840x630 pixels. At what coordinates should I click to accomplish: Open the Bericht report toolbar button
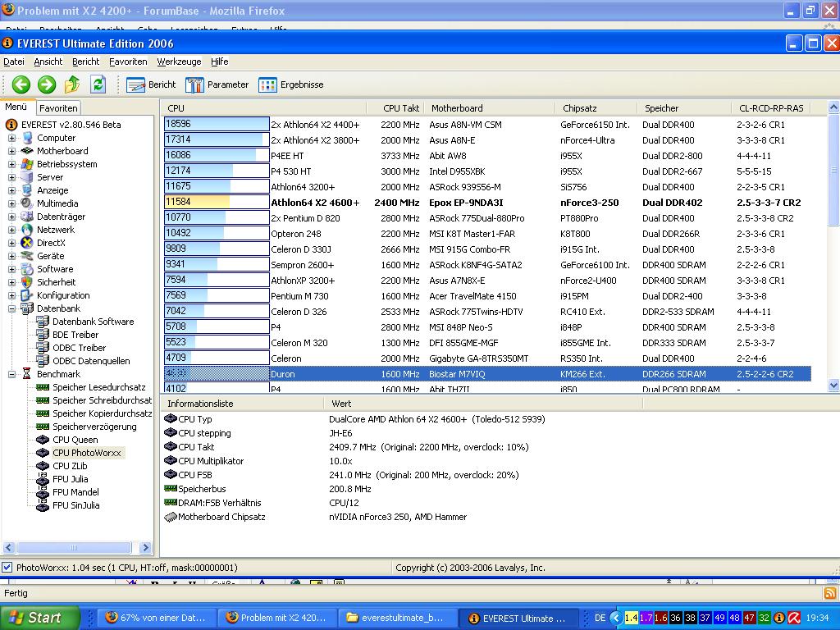point(151,84)
